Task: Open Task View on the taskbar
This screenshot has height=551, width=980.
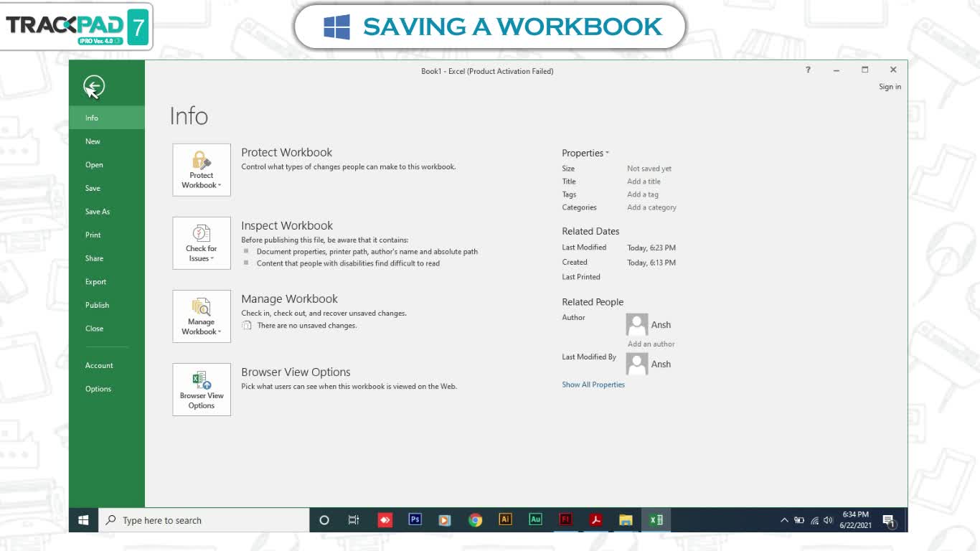Action: [354, 520]
